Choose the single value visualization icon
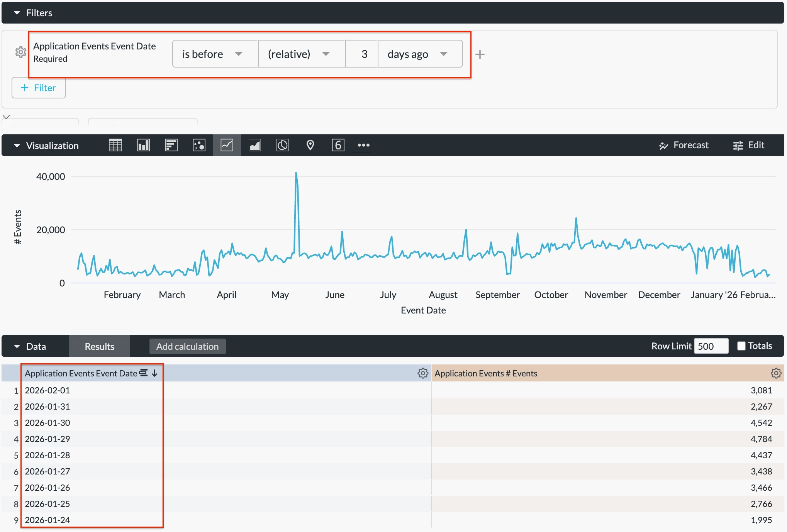Image resolution: width=787 pixels, height=532 pixels. pos(338,145)
